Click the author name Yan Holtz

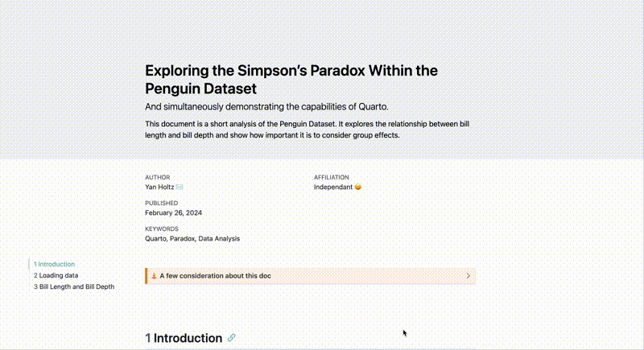point(159,187)
